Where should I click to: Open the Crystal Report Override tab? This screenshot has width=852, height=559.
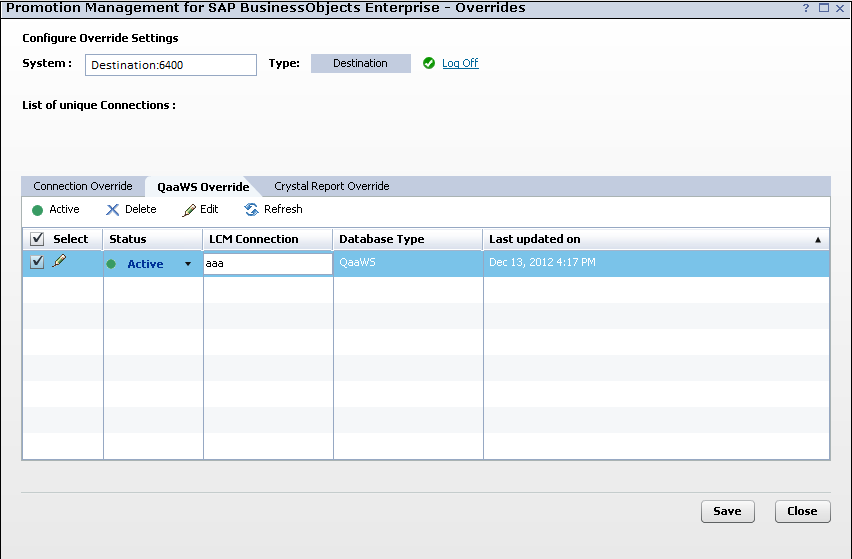point(332,186)
